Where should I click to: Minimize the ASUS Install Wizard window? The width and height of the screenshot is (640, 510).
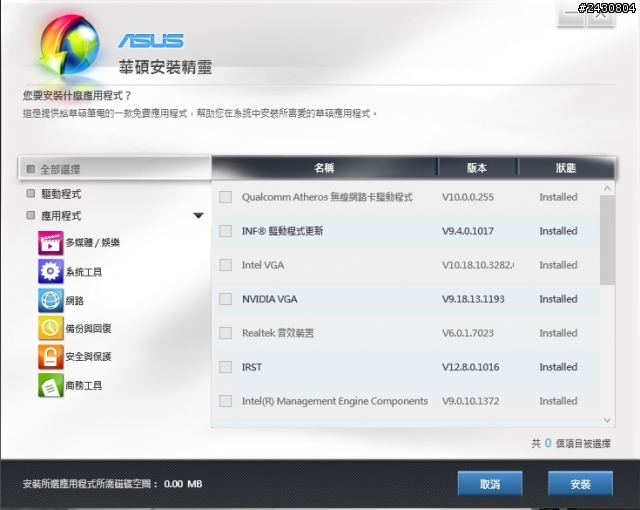(571, 14)
